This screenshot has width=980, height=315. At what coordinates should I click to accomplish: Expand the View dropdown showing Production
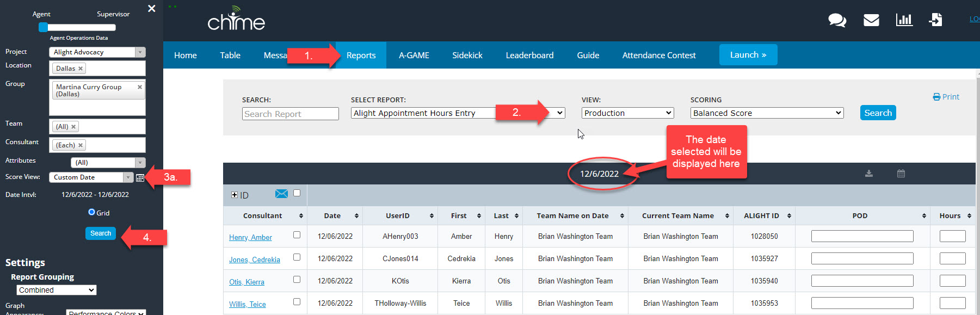click(x=627, y=113)
